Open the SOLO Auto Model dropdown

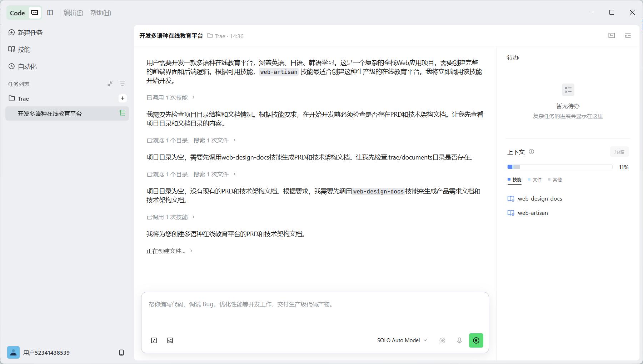pyautogui.click(x=402, y=340)
